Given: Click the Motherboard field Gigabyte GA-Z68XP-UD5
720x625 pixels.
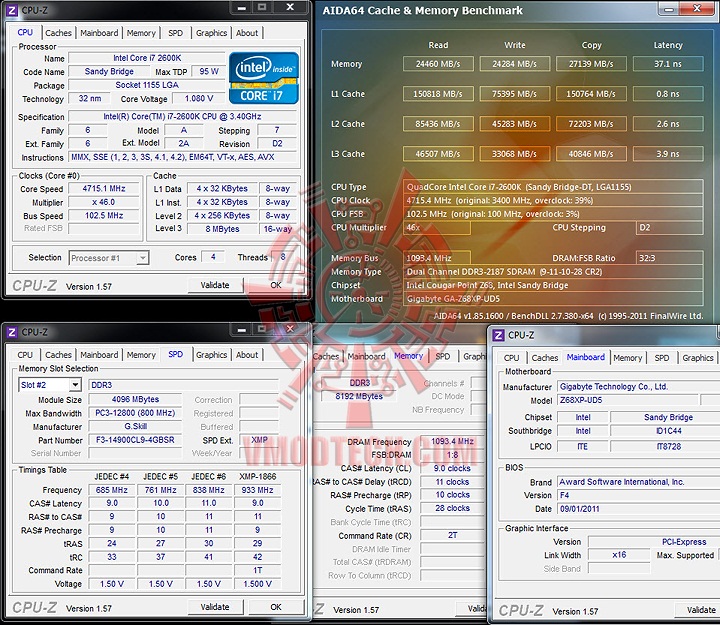Looking at the screenshot, I should tap(553, 299).
